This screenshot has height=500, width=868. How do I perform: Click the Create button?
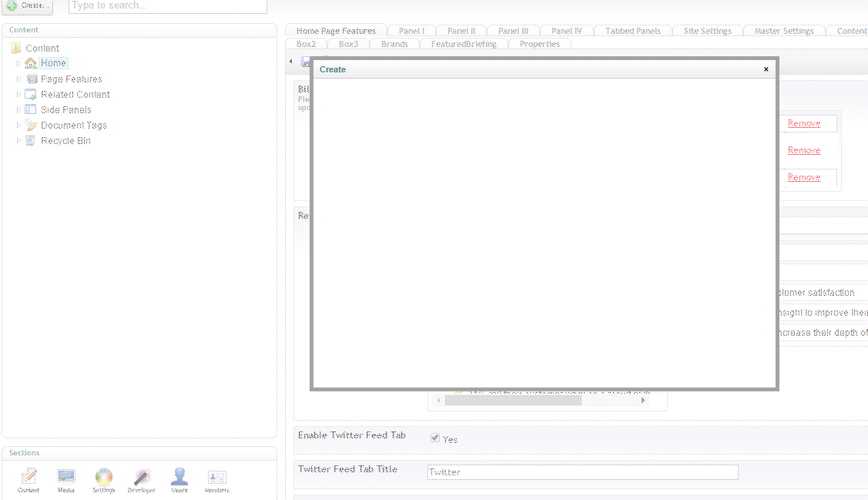(27, 5)
